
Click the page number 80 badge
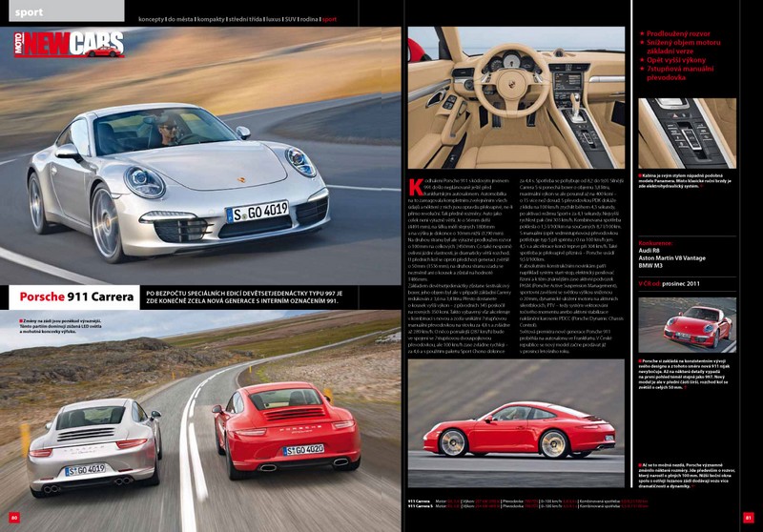click(14, 518)
